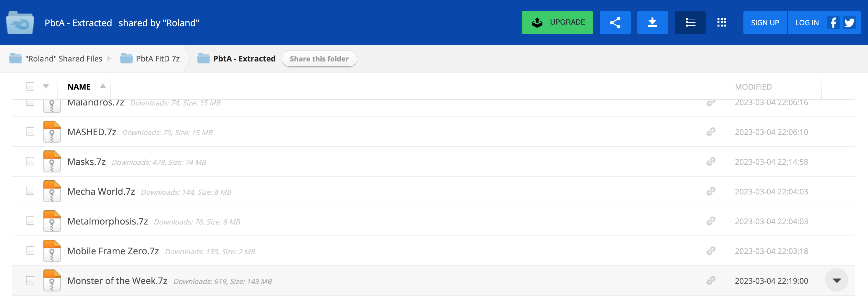
Task: Toggle the select-all files checkbox
Action: [30, 87]
